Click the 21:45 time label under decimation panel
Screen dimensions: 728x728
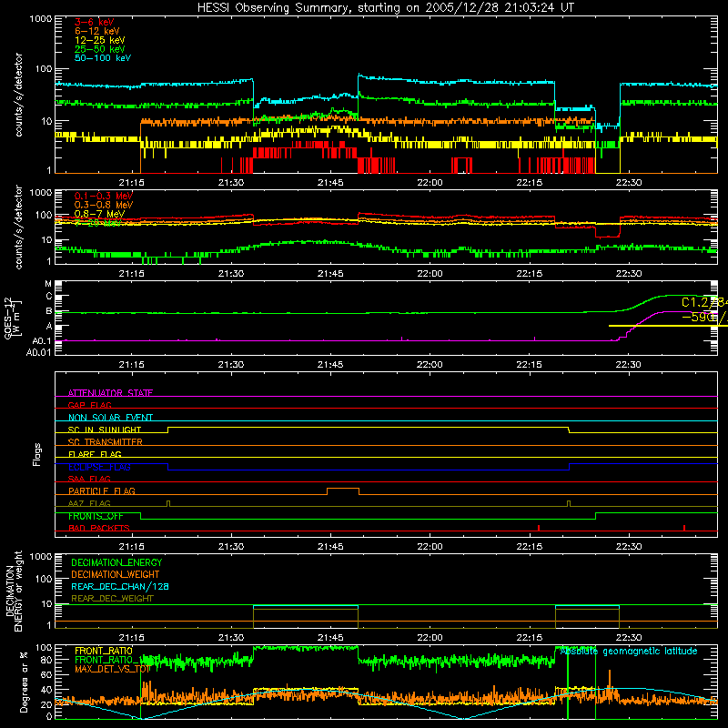click(330, 638)
